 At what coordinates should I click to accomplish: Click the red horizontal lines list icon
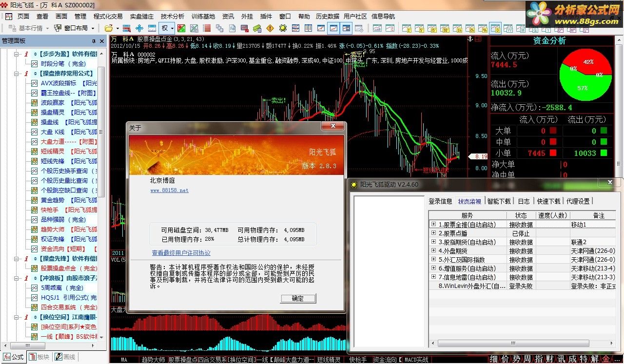pyautogui.click(x=207, y=28)
